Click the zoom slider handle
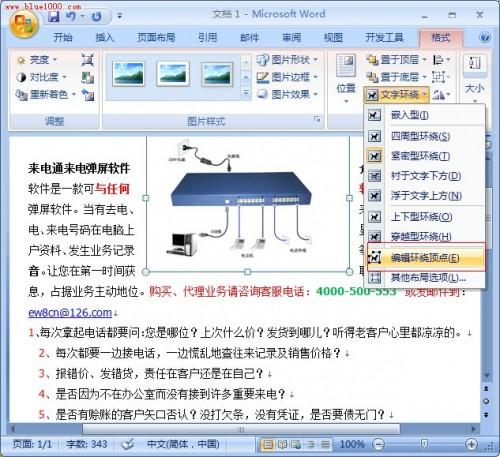 coord(424,444)
